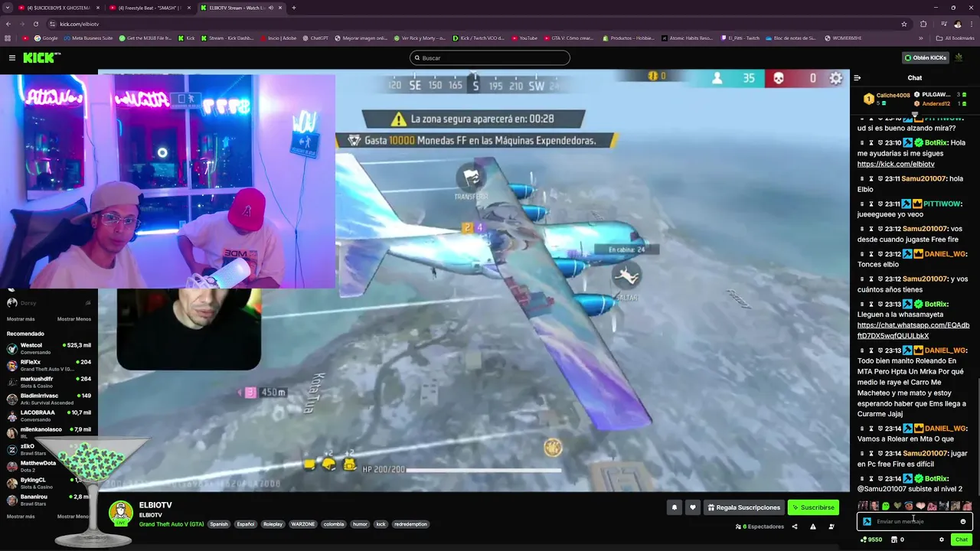Screen dimensions: 980x551
Task: Click the Chat panel header title
Action: (x=915, y=77)
